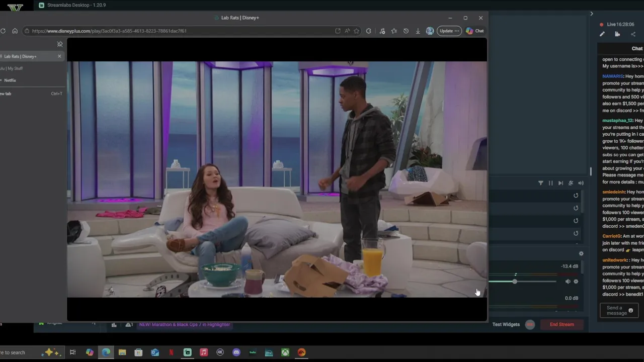Click the second row refresh icon
Screen dimensions: 644x362
pyautogui.click(x=576, y=208)
